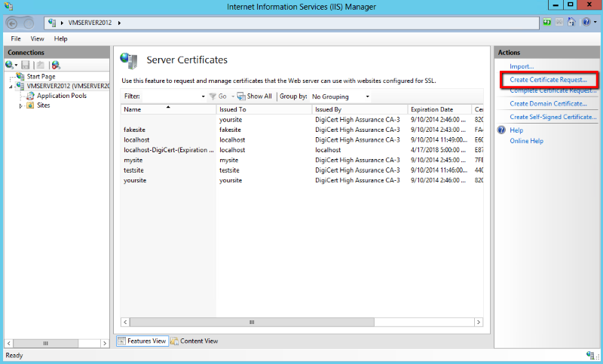Click the Home icon in address bar
603x364 pixels.
coord(571,23)
